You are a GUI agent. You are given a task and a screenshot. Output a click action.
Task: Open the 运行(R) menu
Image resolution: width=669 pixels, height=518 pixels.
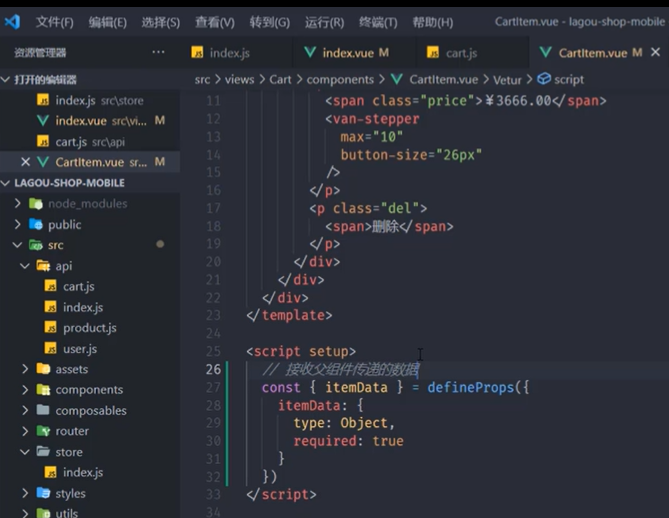pyautogui.click(x=324, y=22)
